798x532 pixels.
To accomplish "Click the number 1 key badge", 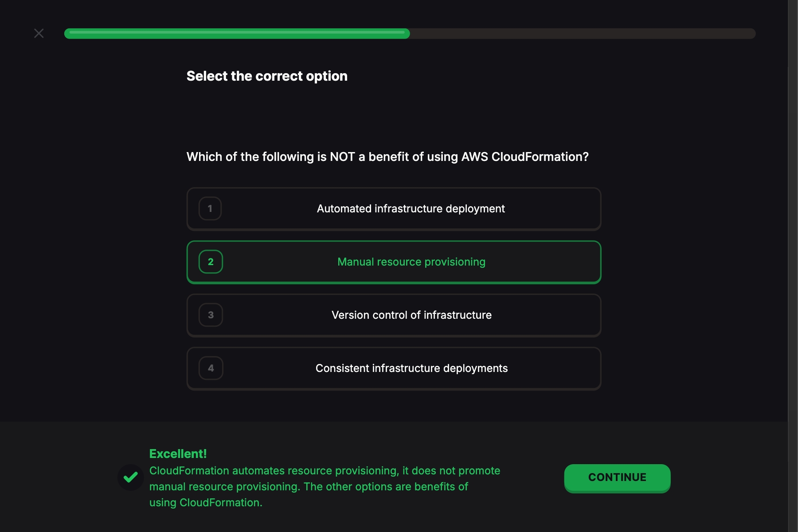I will 210,208.
